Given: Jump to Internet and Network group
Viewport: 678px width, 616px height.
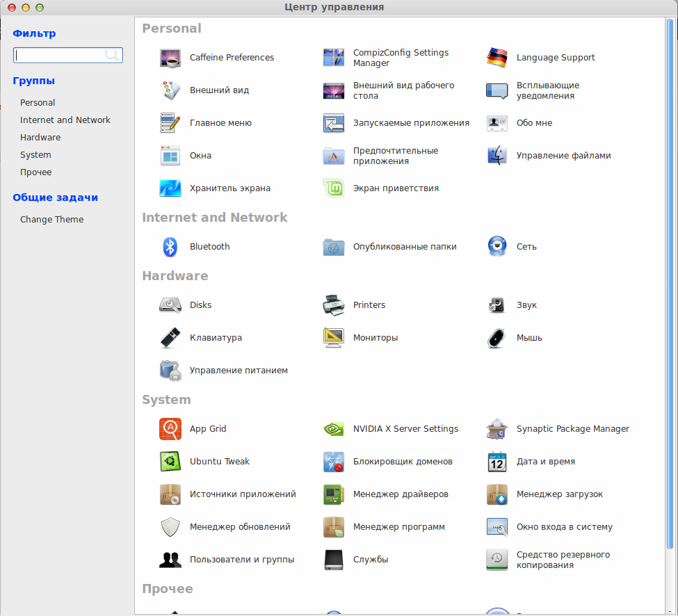Looking at the screenshot, I should [65, 120].
